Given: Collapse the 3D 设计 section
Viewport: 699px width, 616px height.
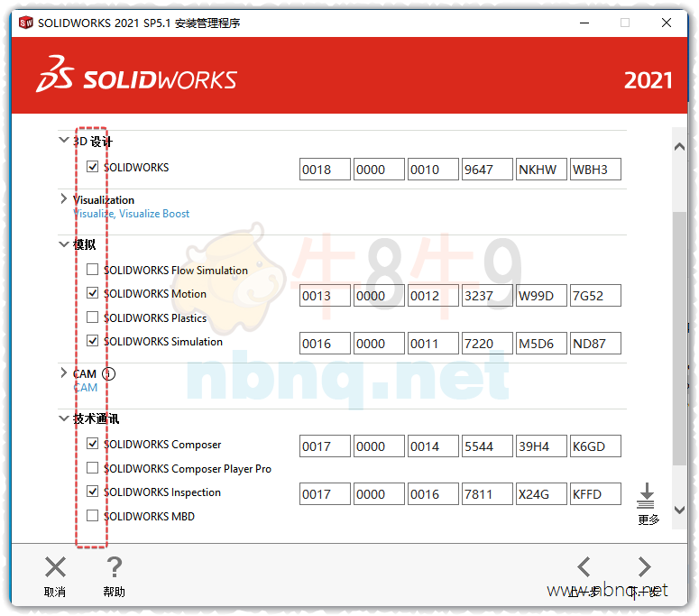Looking at the screenshot, I should [64, 140].
